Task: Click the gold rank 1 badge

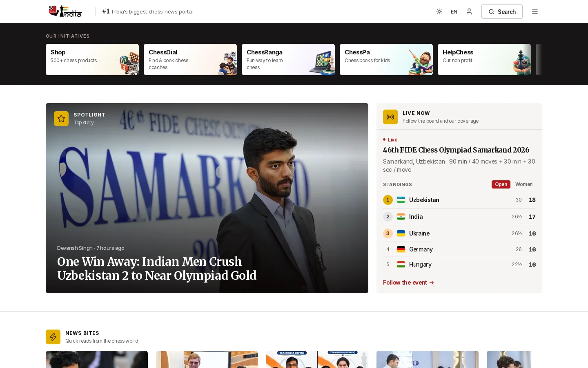Action: 388,200
